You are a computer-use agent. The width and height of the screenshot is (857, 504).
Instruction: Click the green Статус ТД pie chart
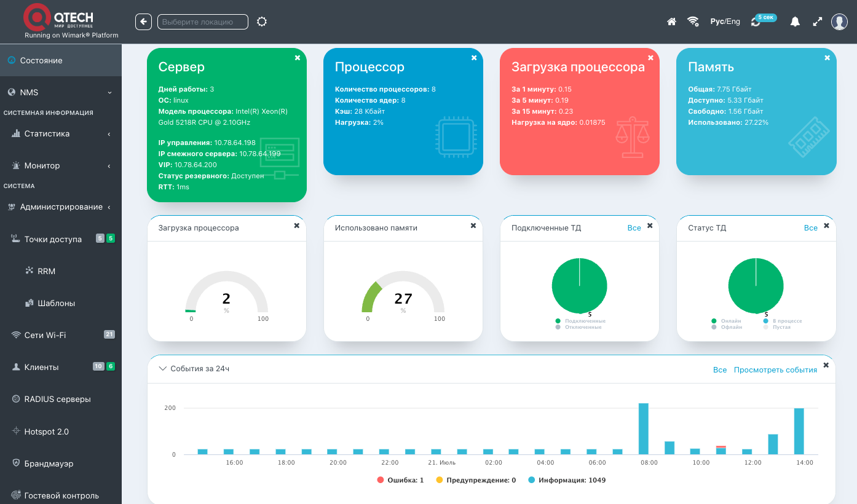coord(756,286)
